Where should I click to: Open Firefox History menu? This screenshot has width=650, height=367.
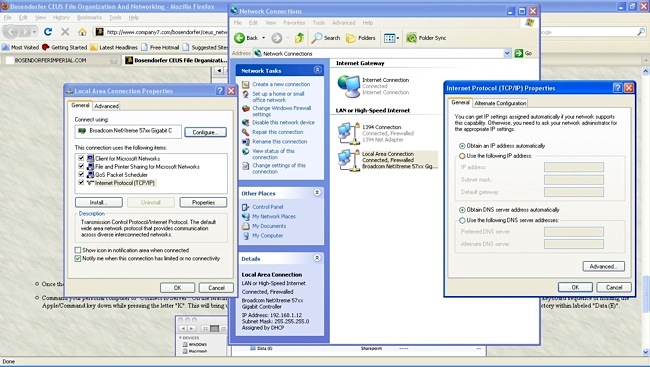click(x=61, y=17)
